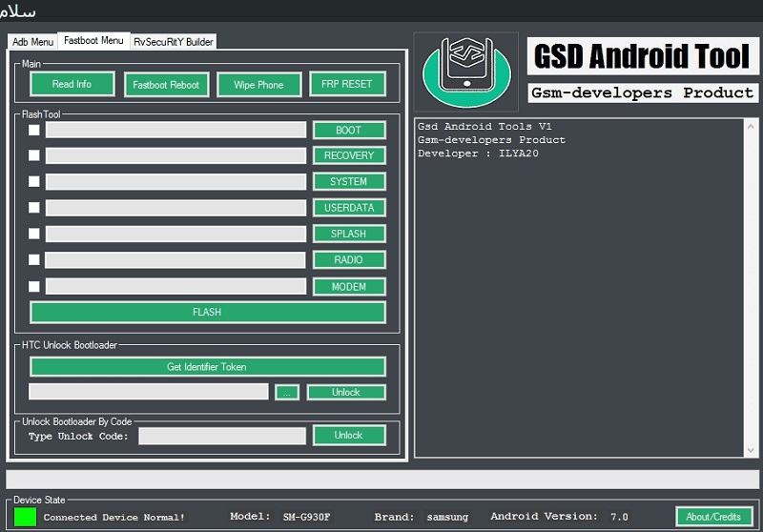Select the MODEM partition checkbox

[34, 286]
